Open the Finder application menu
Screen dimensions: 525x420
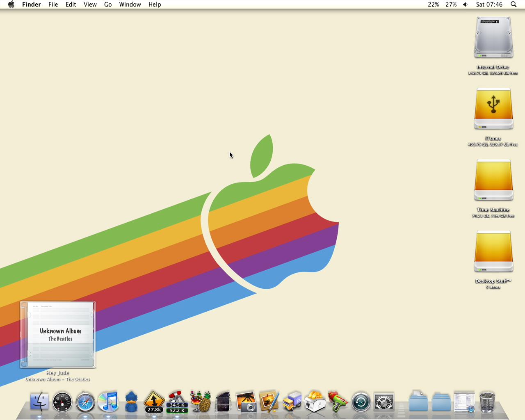32,5
